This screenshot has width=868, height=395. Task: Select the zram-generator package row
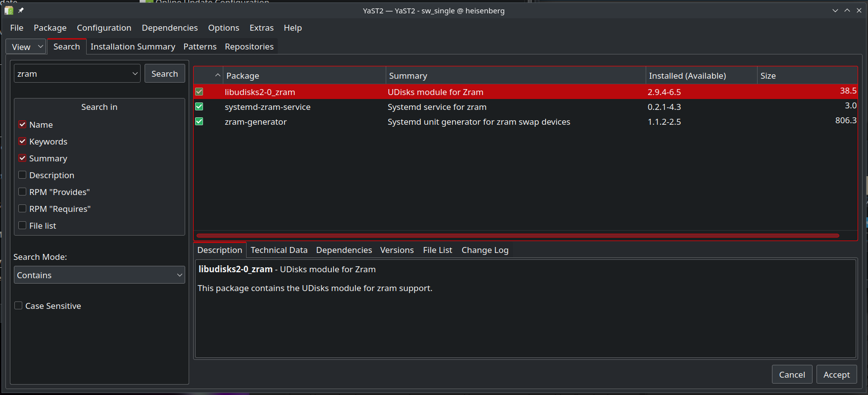525,121
